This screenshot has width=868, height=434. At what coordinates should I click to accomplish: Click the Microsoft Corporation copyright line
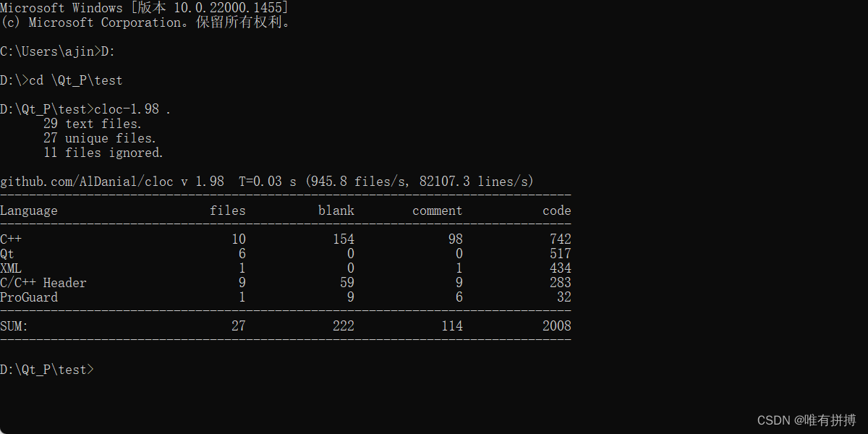coord(148,22)
